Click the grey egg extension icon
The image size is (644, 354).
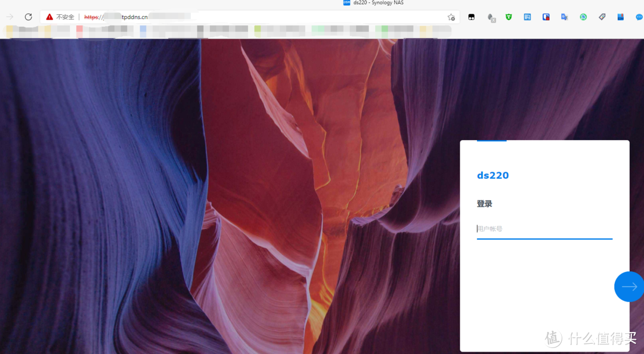tap(491, 17)
